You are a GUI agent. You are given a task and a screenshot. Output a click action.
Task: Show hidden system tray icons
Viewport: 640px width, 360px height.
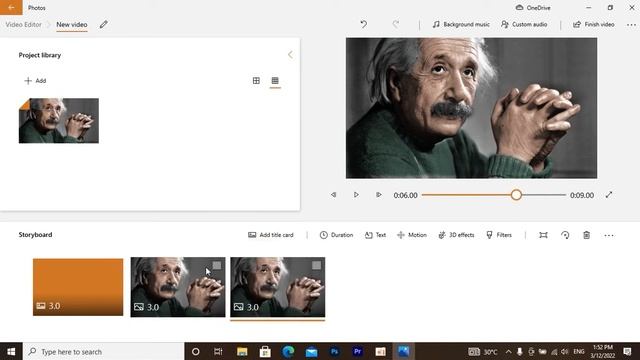(x=508, y=351)
